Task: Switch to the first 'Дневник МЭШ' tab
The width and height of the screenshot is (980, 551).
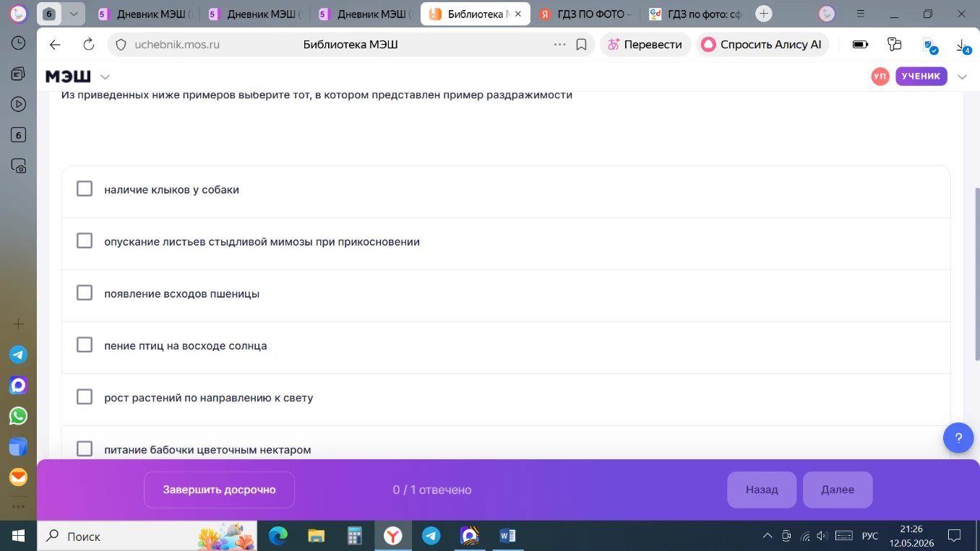Action: click(145, 14)
